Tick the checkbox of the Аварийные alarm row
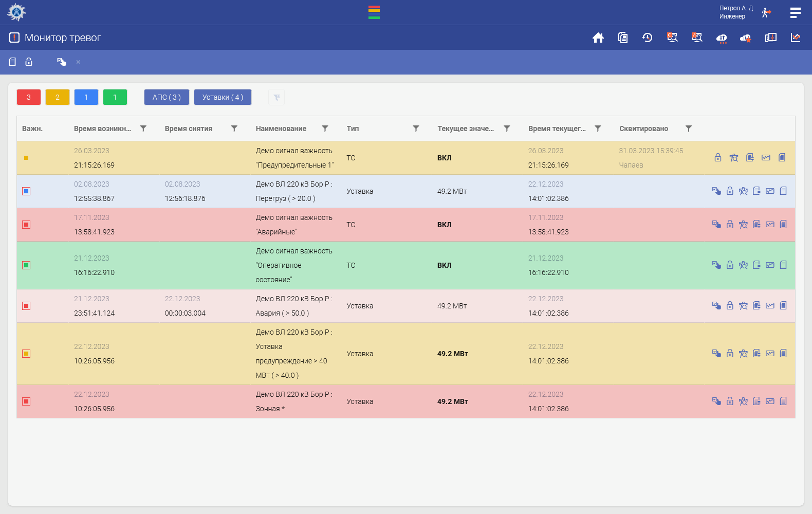 coord(27,225)
